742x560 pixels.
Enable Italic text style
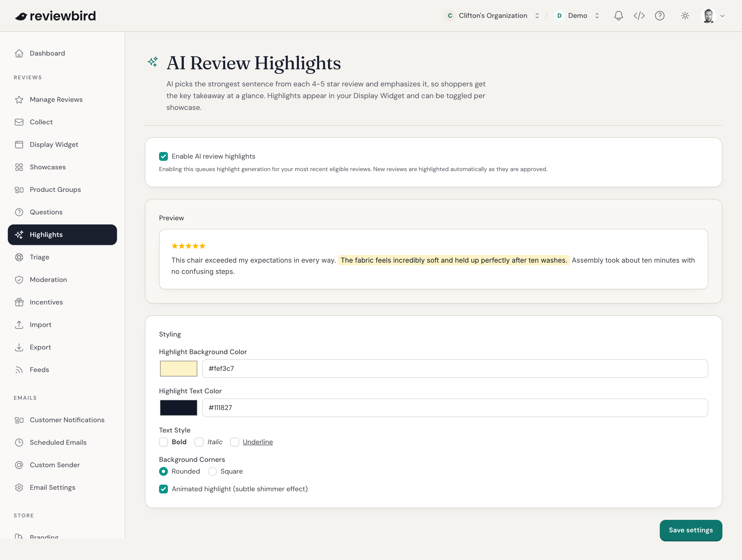click(x=199, y=442)
